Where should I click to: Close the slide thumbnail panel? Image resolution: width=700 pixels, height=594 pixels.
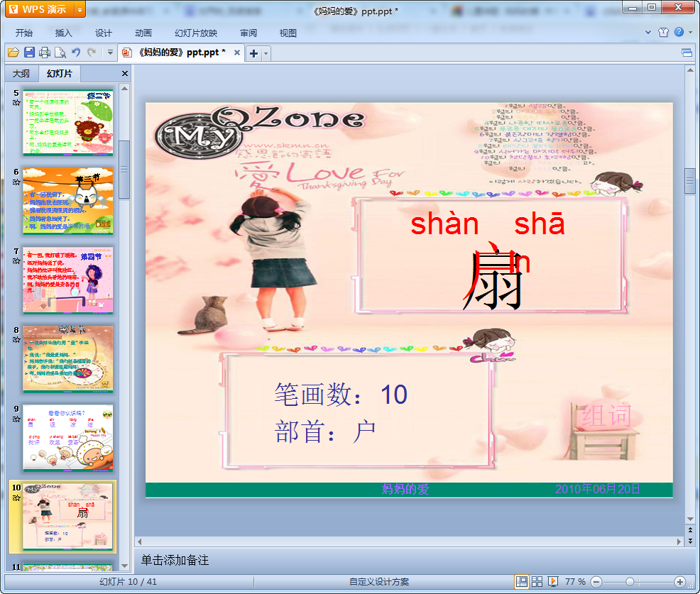tap(125, 73)
